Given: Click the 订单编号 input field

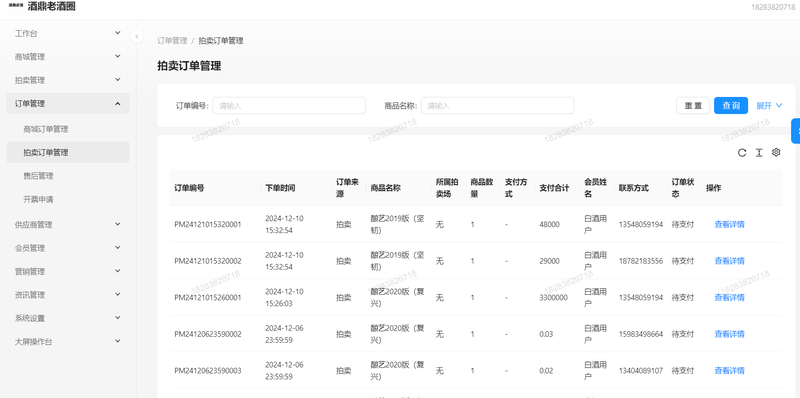Looking at the screenshot, I should point(289,106).
